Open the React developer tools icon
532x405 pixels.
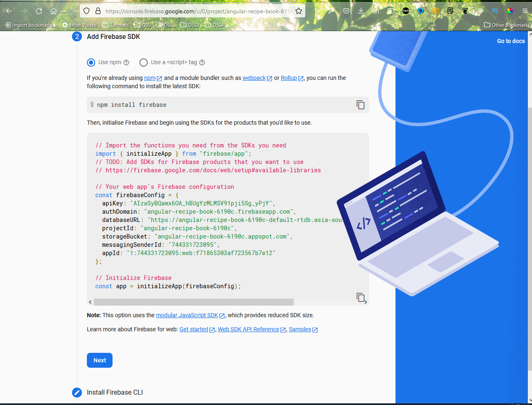point(480,11)
